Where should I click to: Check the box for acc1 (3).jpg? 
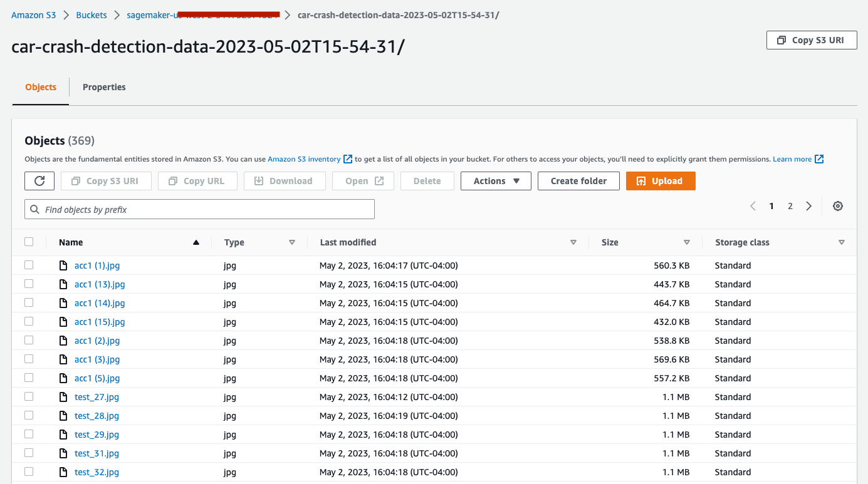pos(29,359)
